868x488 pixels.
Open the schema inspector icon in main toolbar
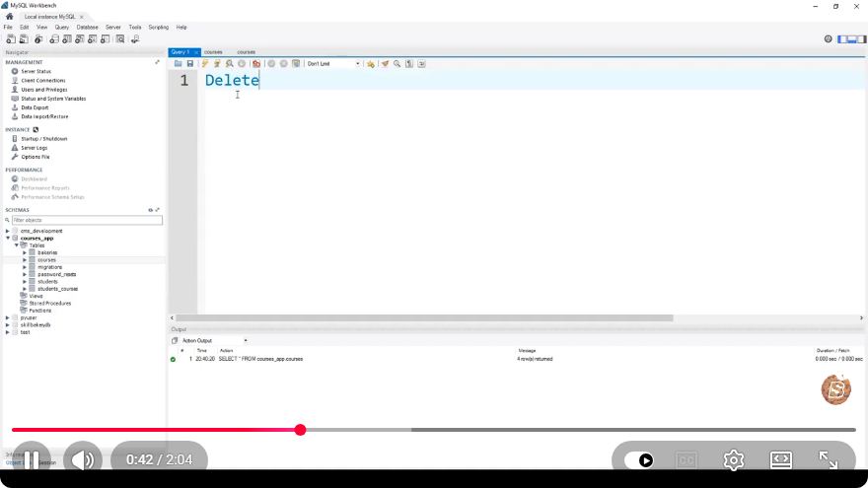pos(38,39)
